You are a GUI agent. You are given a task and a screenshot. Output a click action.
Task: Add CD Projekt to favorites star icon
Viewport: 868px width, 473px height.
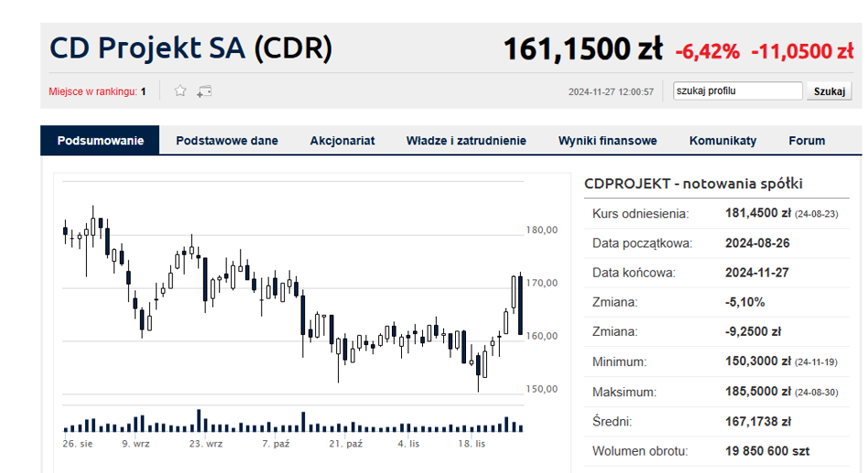pos(179,91)
